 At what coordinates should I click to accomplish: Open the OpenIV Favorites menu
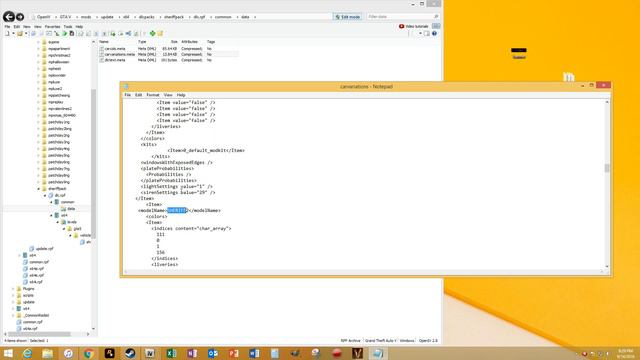click(52, 27)
